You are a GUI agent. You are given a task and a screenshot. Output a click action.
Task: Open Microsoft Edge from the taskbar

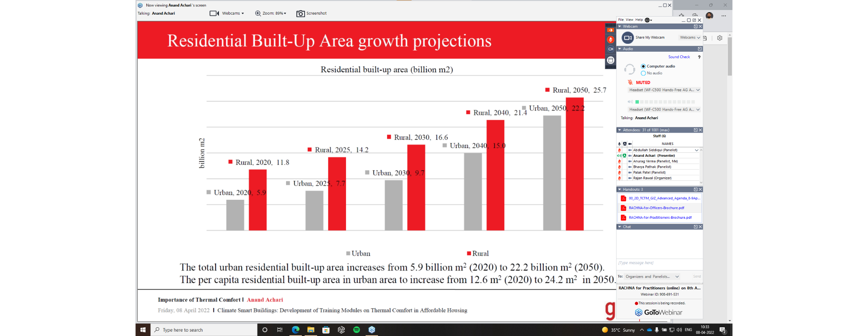[x=296, y=330]
